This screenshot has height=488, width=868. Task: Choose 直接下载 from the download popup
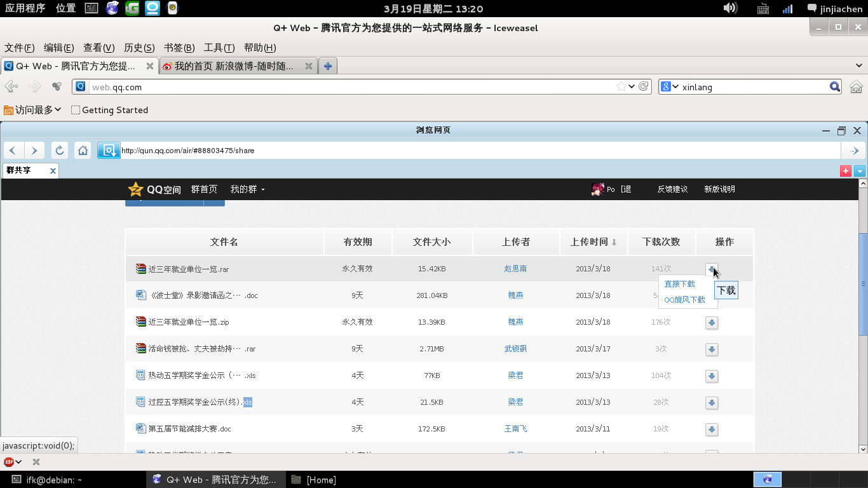(679, 284)
